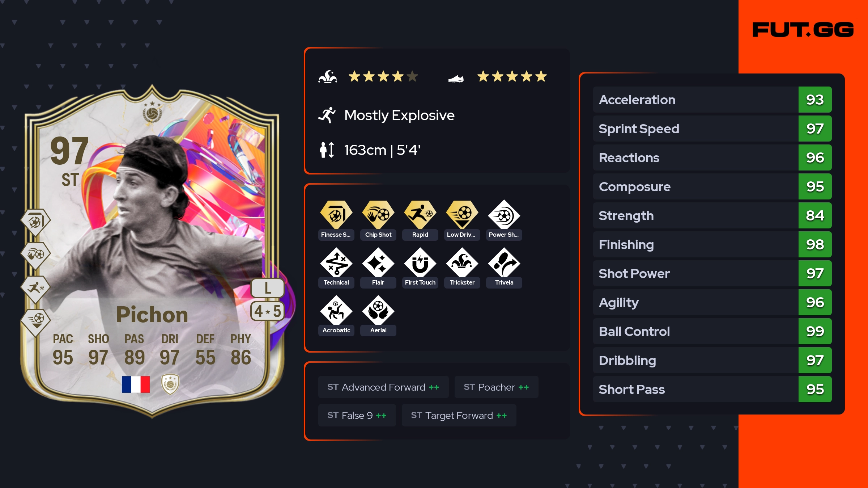Select the Power Shot playstyle icon

pos(504,215)
